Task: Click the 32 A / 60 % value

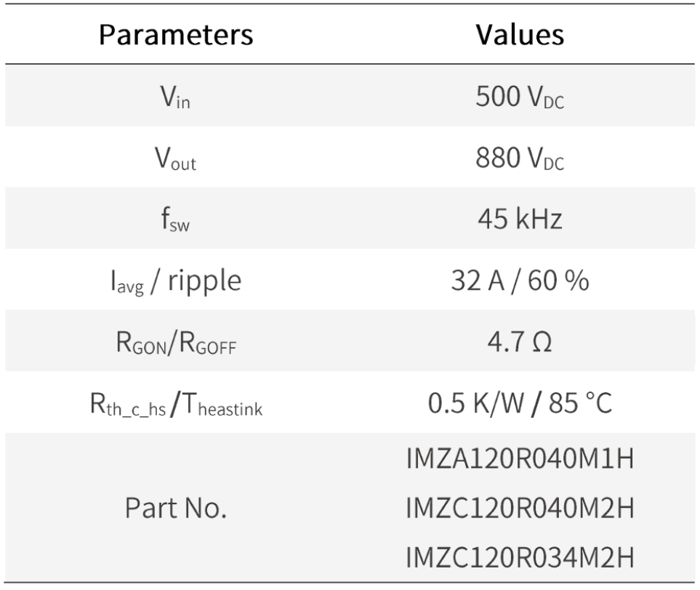Action: coord(519,280)
